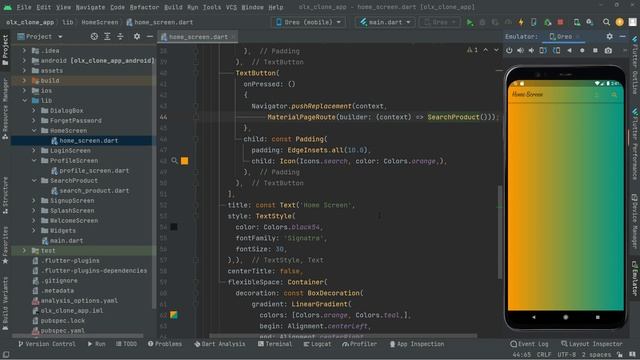Run the app with the green play icon
640x360 pixels.
pyautogui.click(x=470, y=22)
